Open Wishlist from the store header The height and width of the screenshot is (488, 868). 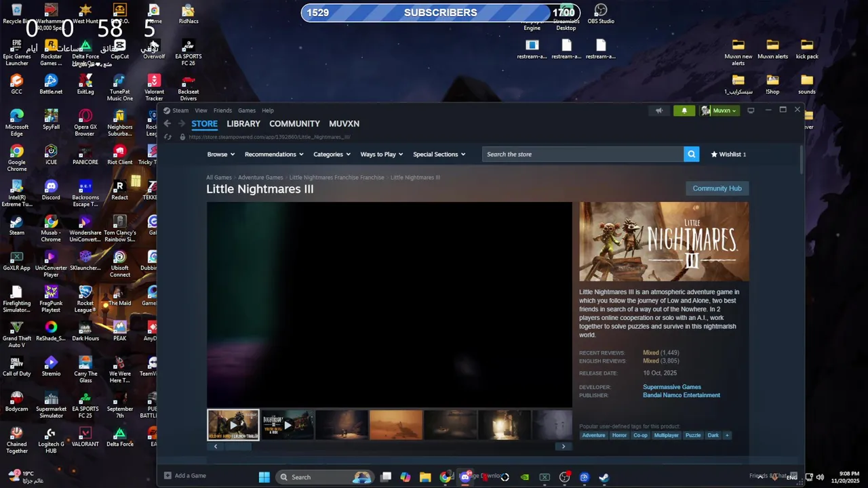(728, 154)
